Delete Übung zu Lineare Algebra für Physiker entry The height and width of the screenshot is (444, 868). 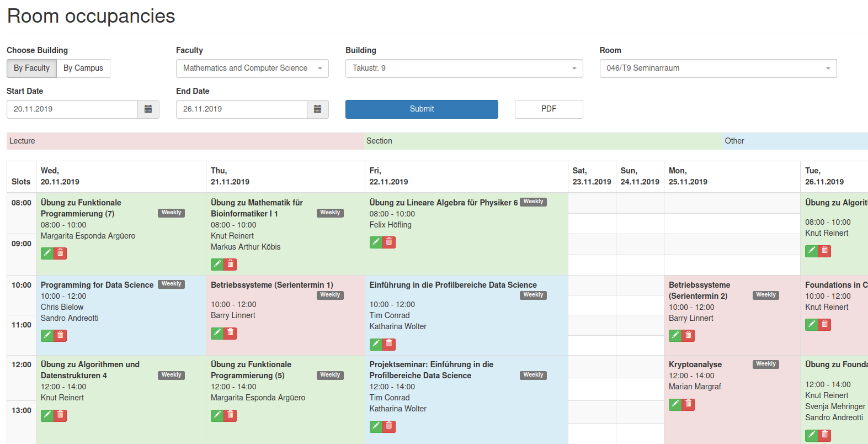[x=389, y=242]
